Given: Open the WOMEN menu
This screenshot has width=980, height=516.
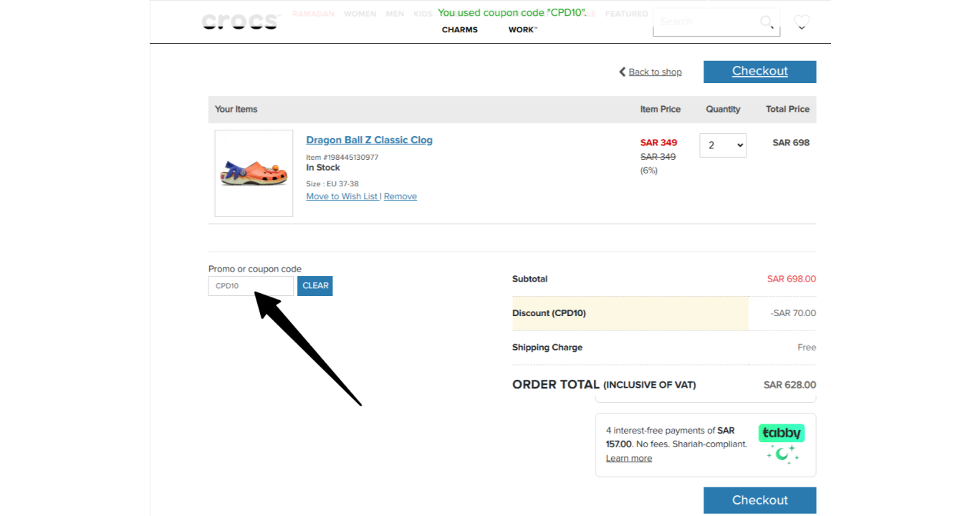Looking at the screenshot, I should [x=360, y=14].
